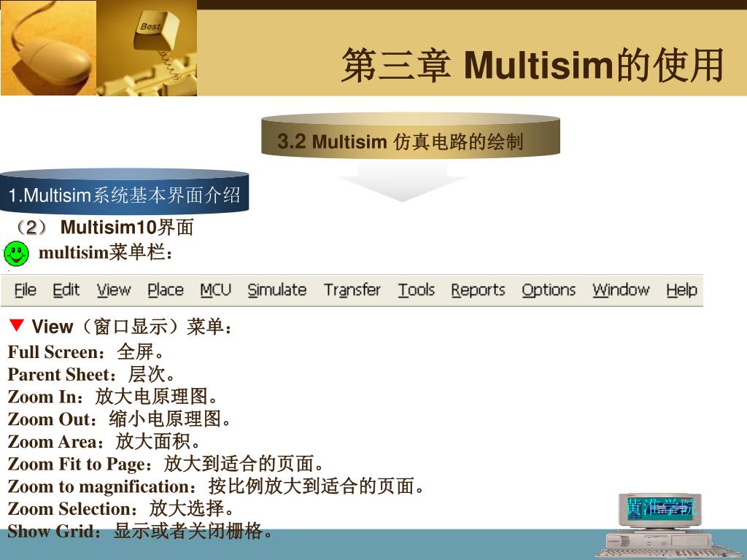Open the Options menu
Image resolution: width=747 pixels, height=560 pixels.
click(x=549, y=289)
